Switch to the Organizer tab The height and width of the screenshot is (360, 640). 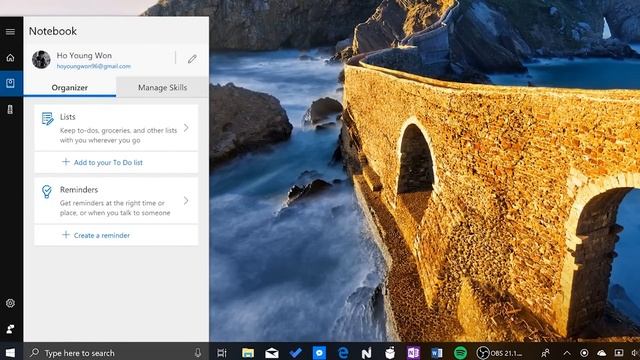(x=70, y=87)
